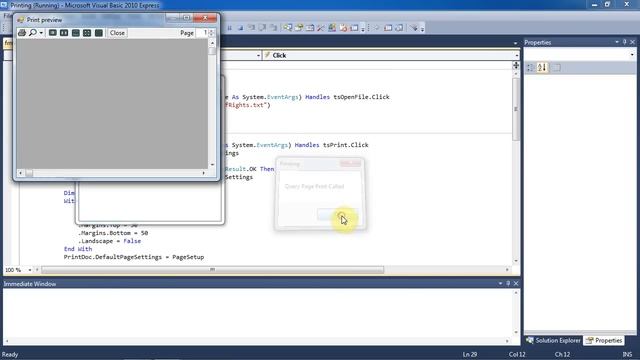Click the magnifier zoom icon in Print preview
This screenshot has height=360, width=640.
coord(33,33)
